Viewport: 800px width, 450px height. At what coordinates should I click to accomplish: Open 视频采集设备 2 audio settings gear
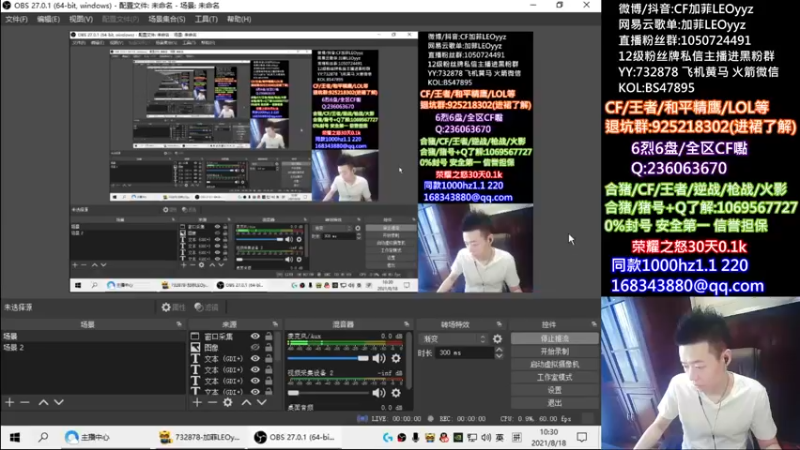click(396, 393)
